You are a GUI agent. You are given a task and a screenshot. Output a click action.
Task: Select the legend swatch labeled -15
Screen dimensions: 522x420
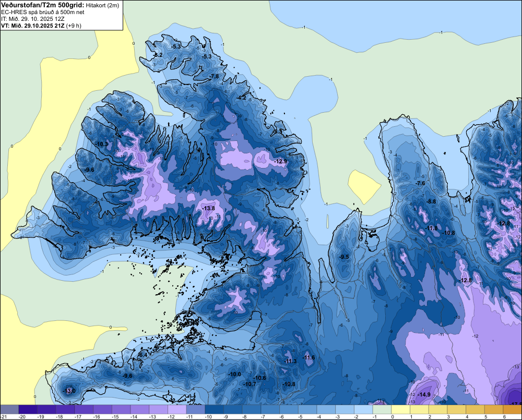pos(121,409)
